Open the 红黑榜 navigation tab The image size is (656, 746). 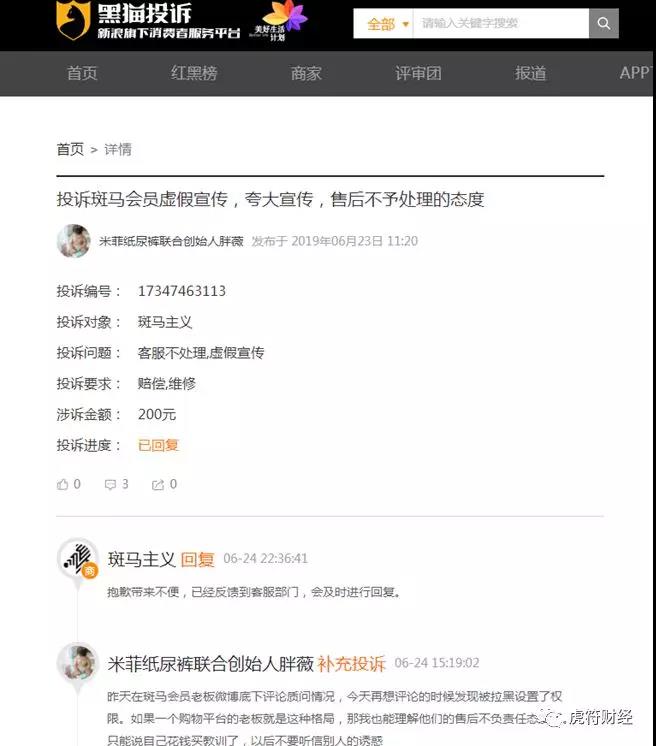click(x=194, y=73)
